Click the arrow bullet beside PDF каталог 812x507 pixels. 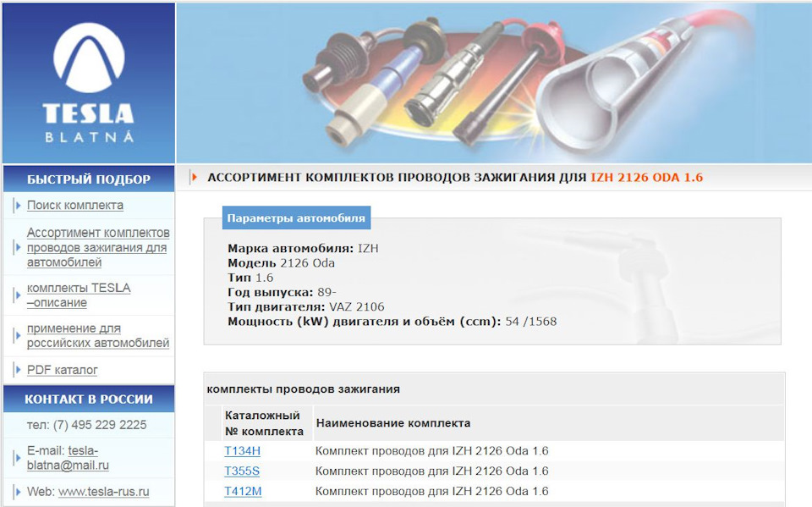pyautogui.click(x=18, y=370)
